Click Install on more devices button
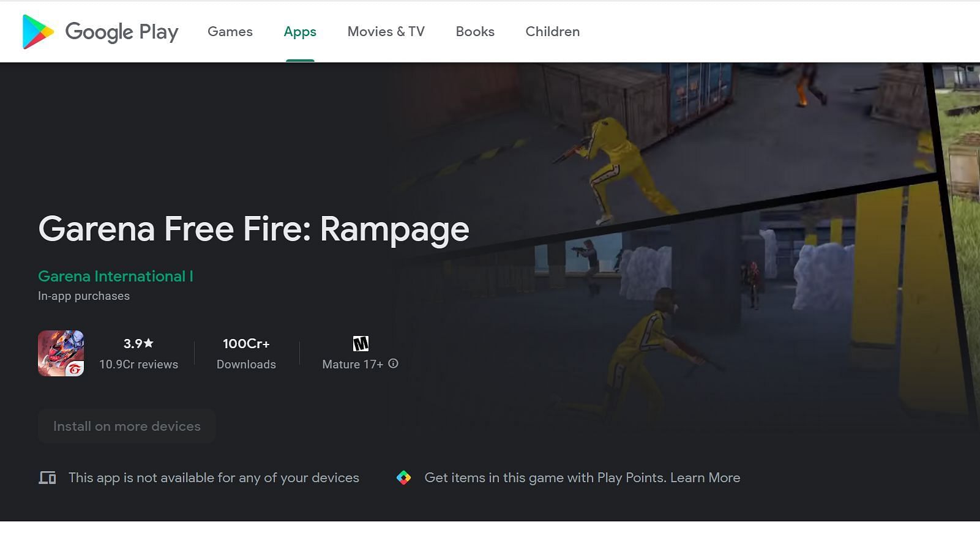 pyautogui.click(x=127, y=426)
